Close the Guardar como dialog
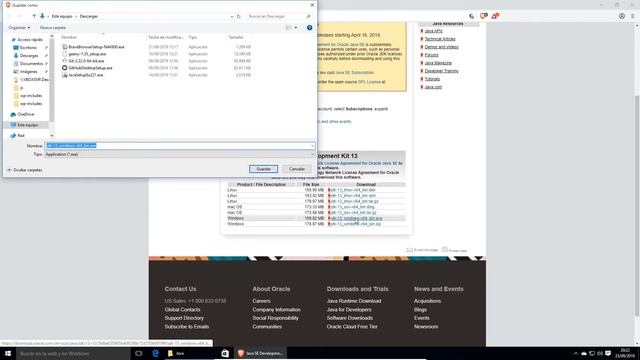 [312, 5]
